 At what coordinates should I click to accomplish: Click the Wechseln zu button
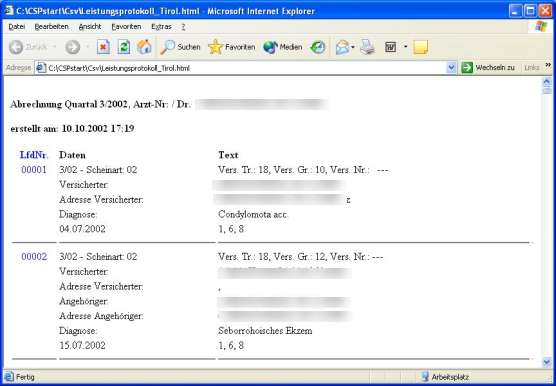[x=488, y=67]
